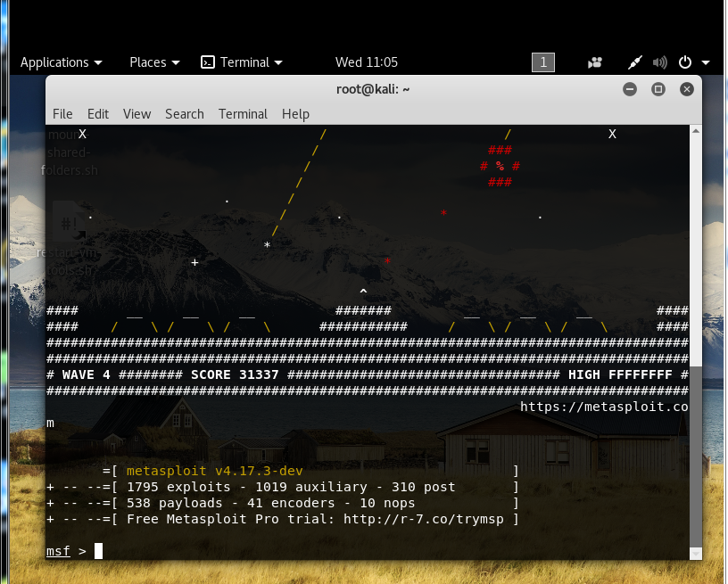Click the WAVE 4 text
Image resolution: width=728 pixels, height=584 pixels.
tap(87, 374)
